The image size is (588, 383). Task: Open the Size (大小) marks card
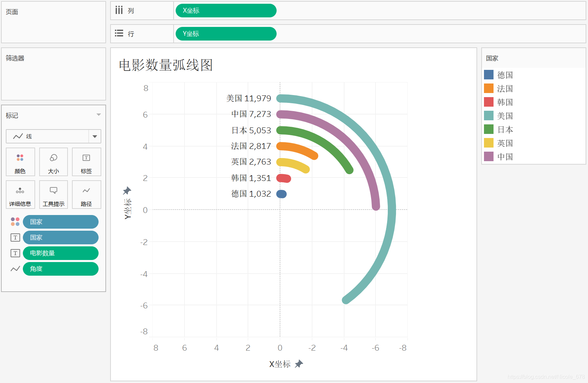pos(54,162)
